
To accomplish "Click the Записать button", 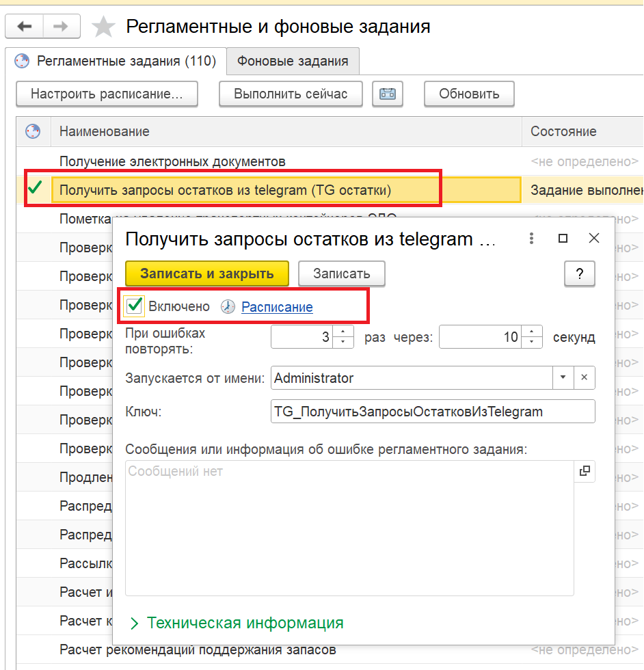I will pyautogui.click(x=341, y=273).
